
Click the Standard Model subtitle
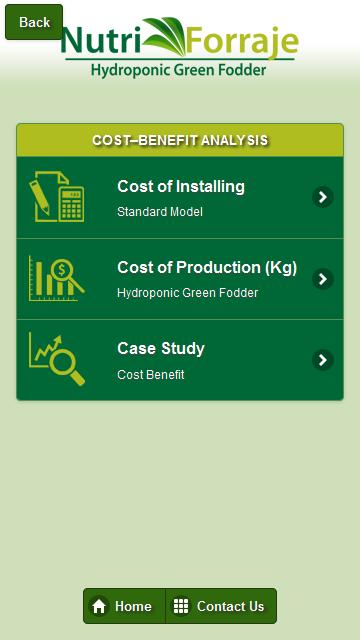[160, 212]
